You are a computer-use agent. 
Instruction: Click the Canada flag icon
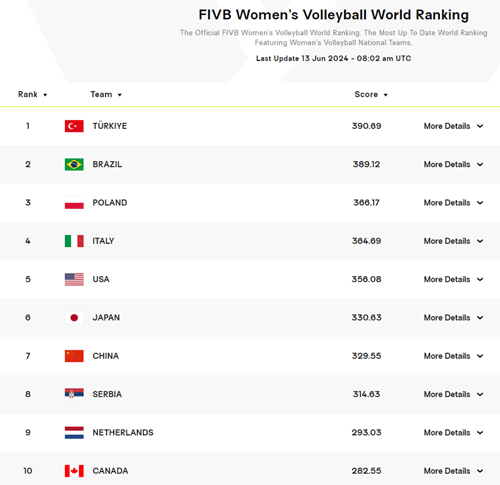coord(74,471)
